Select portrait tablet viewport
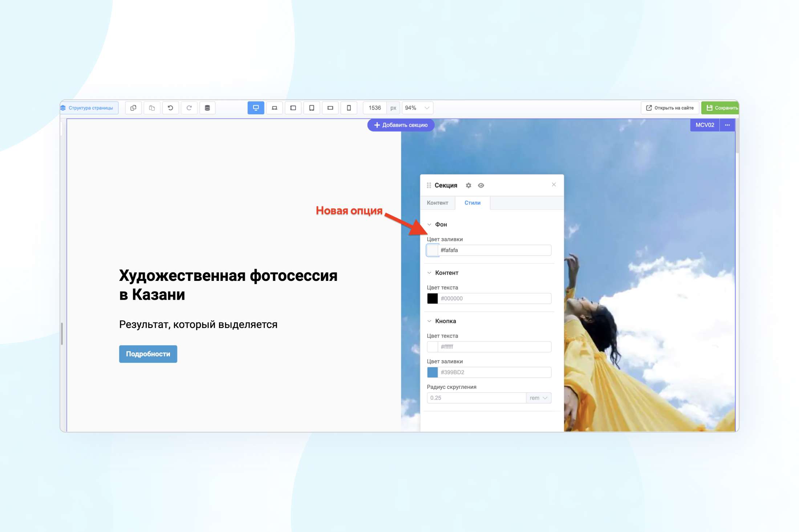The image size is (799, 532). (312, 108)
